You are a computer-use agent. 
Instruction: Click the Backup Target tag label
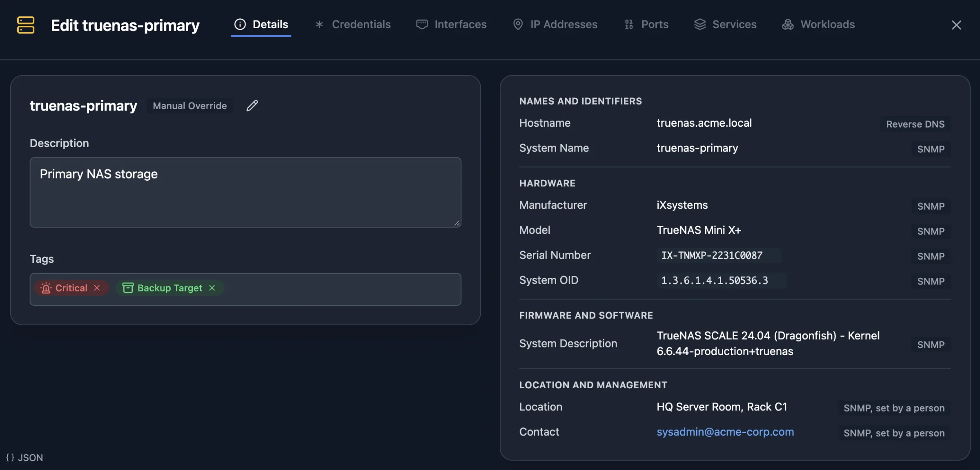pos(170,288)
